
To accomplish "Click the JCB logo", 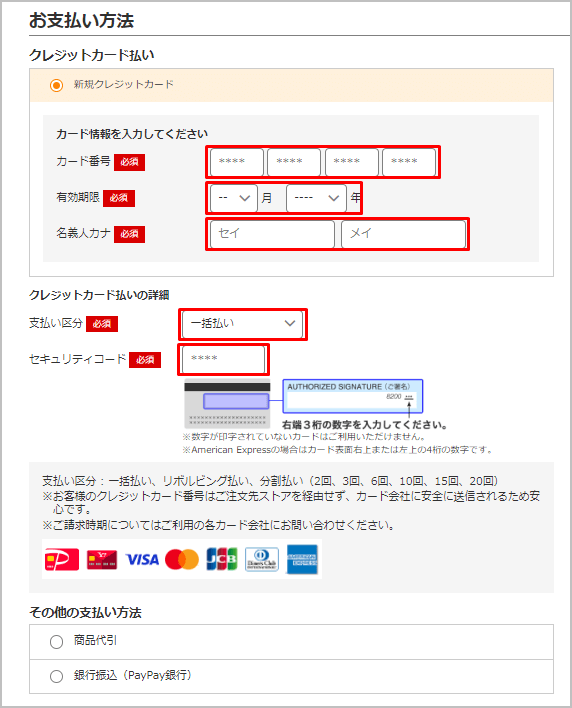I will tap(222, 559).
